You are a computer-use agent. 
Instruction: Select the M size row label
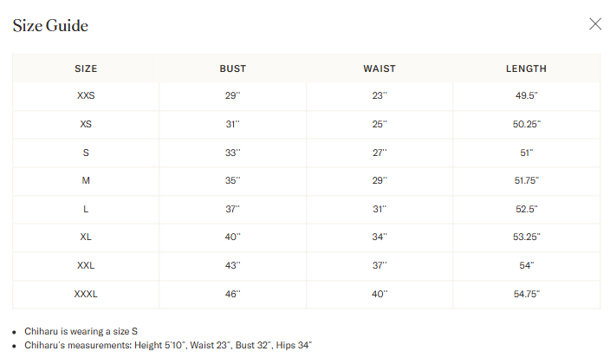tap(86, 180)
